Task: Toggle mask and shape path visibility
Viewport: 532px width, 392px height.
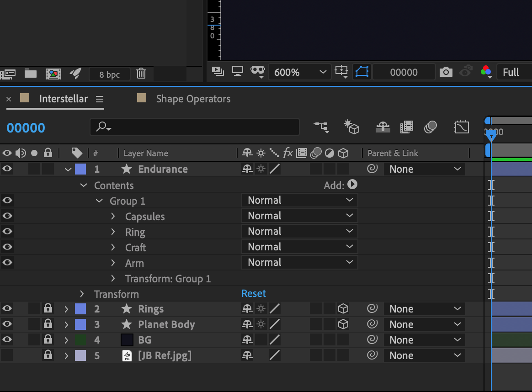Action: [x=362, y=72]
